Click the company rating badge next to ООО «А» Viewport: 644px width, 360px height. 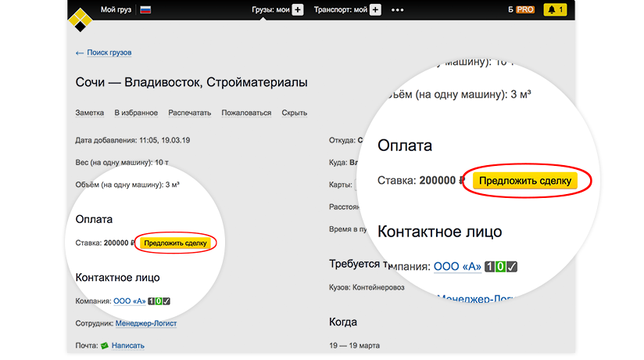coord(159,301)
